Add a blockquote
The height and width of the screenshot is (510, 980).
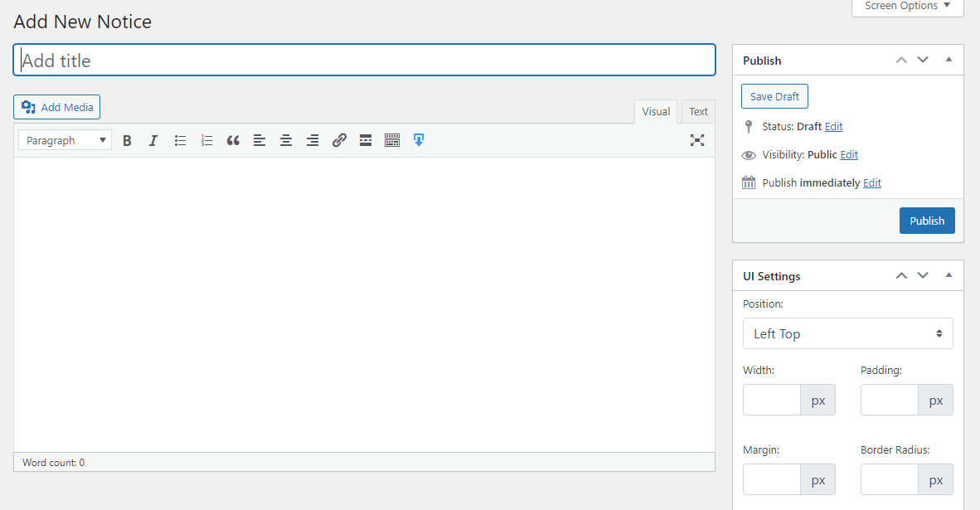(x=233, y=140)
